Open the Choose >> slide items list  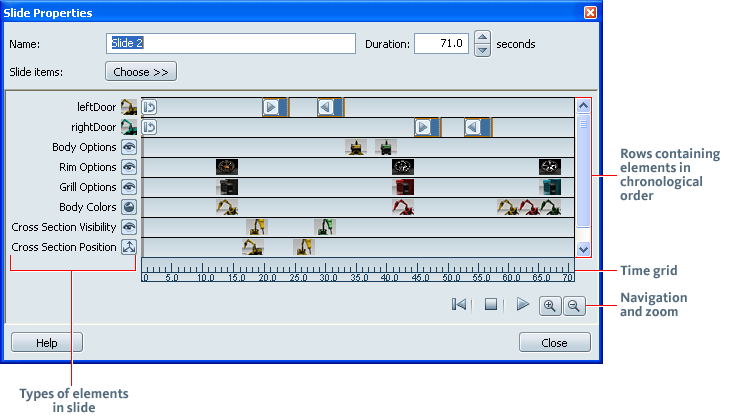141,72
